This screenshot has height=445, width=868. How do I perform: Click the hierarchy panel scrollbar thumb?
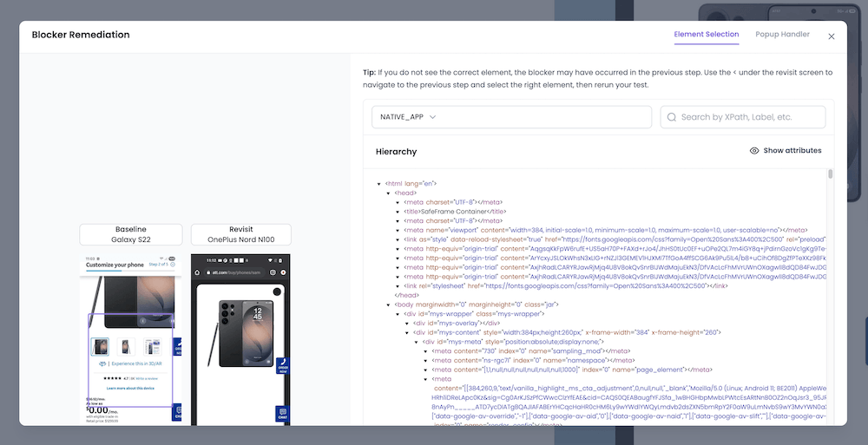tap(831, 174)
